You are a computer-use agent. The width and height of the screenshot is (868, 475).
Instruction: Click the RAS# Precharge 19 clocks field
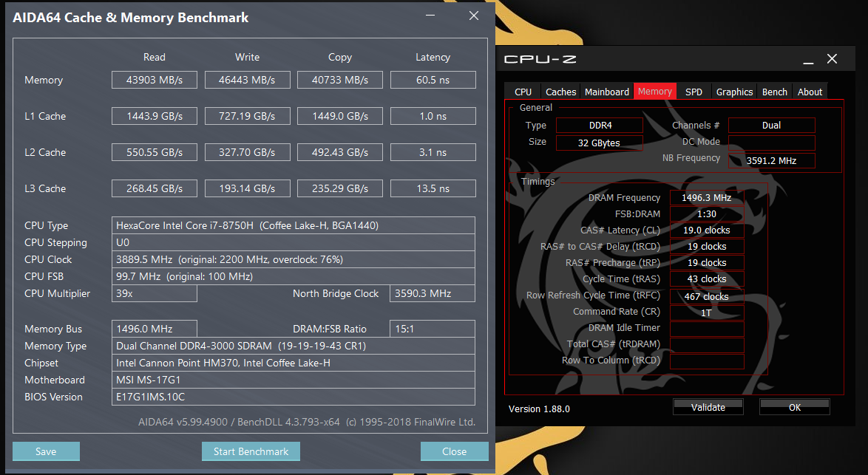pos(707,263)
